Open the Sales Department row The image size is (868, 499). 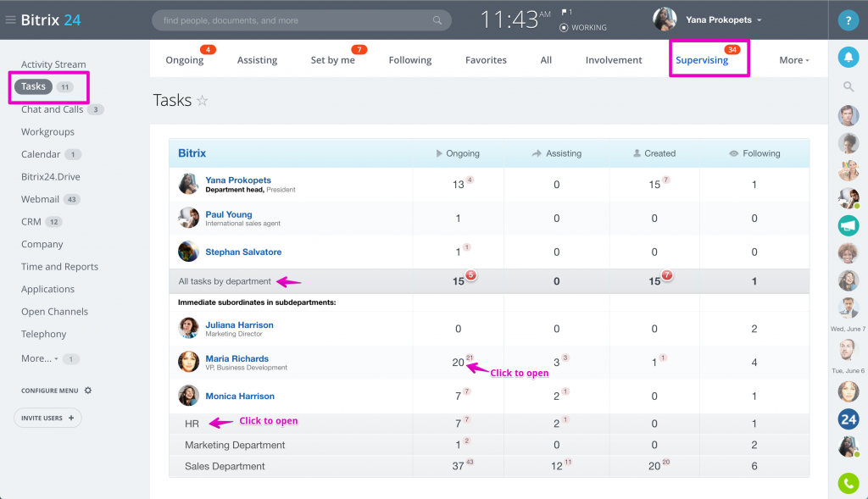489,466
